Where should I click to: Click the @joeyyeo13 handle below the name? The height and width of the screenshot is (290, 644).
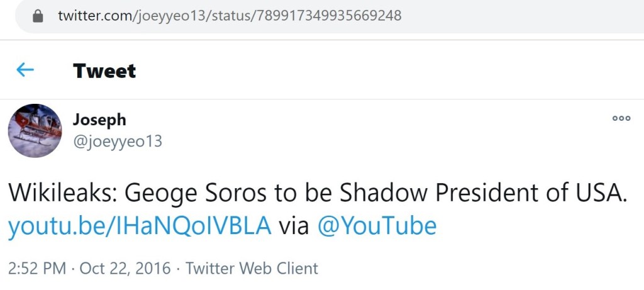tap(118, 142)
